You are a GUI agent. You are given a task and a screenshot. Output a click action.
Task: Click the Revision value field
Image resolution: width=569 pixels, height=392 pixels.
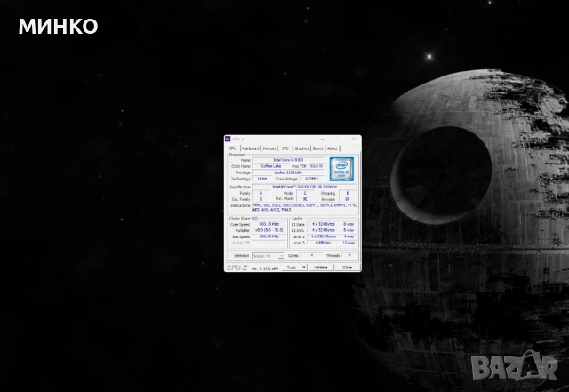click(348, 200)
